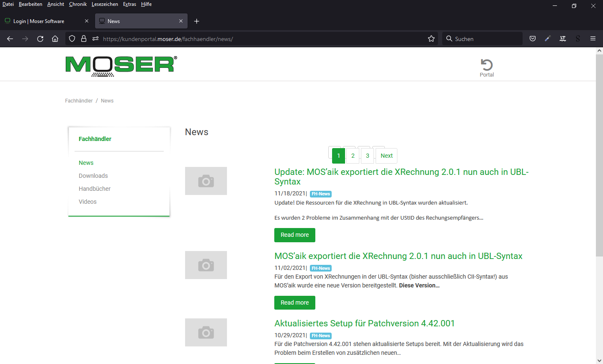Bookmark this page with the star
This screenshot has height=364, width=603.
(x=431, y=39)
